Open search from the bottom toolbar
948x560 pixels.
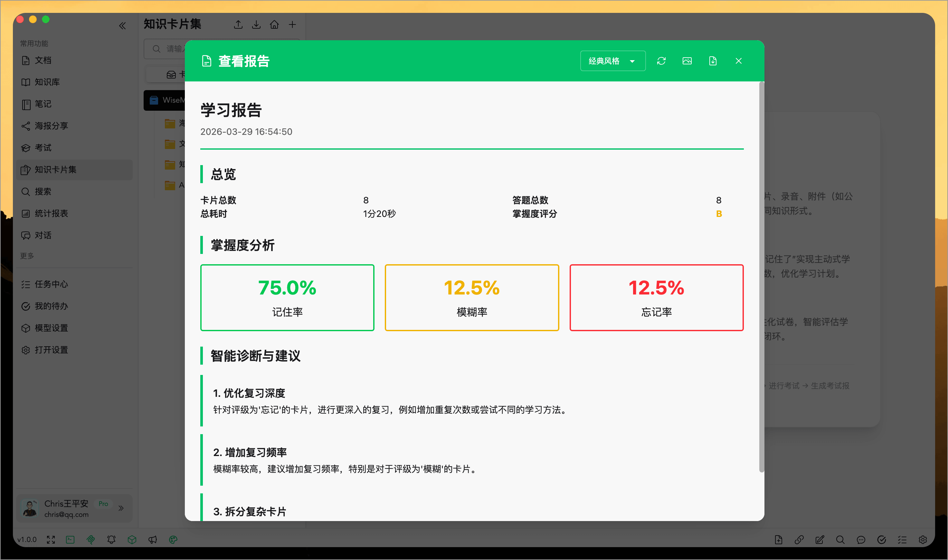[x=840, y=540]
